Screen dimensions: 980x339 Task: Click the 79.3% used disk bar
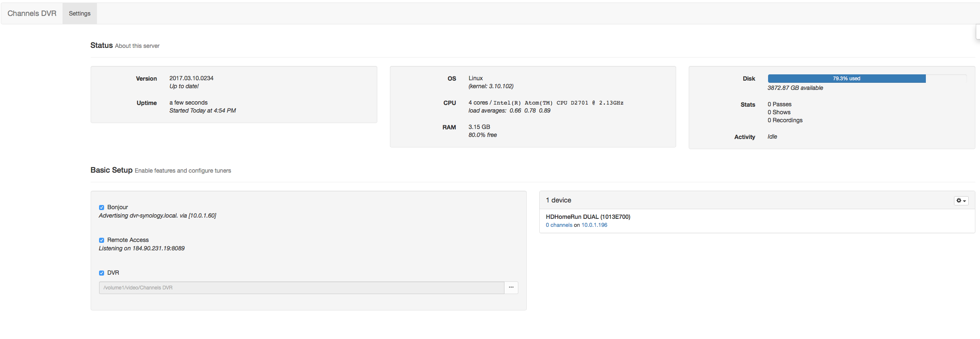coord(846,79)
